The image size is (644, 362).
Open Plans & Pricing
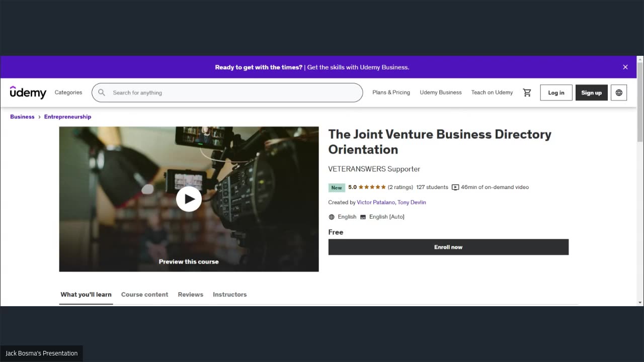point(391,93)
